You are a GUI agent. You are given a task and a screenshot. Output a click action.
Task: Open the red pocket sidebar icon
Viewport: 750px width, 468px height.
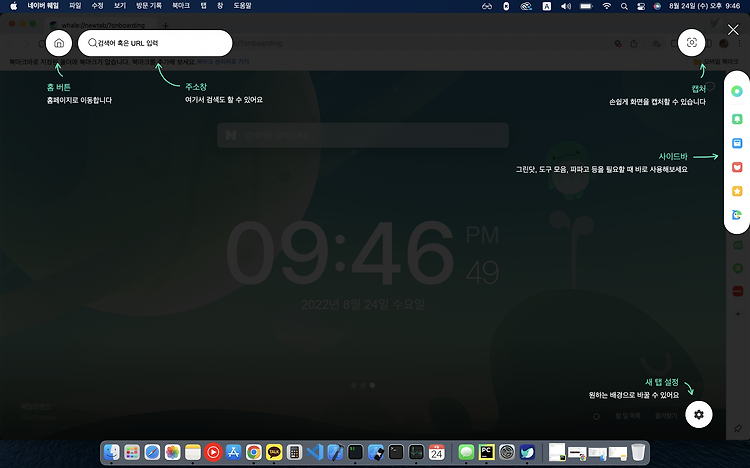[737, 167]
